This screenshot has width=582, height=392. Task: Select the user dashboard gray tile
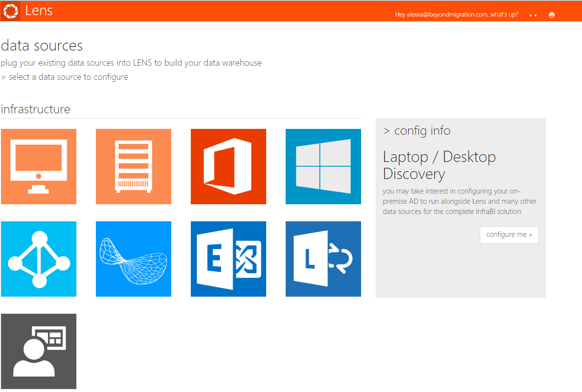pyautogui.click(x=38, y=351)
